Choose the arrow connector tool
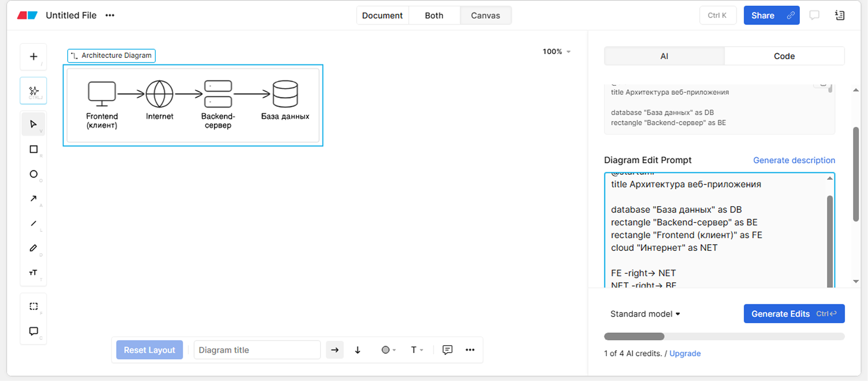Screen dimensions: 868x381 34,199
